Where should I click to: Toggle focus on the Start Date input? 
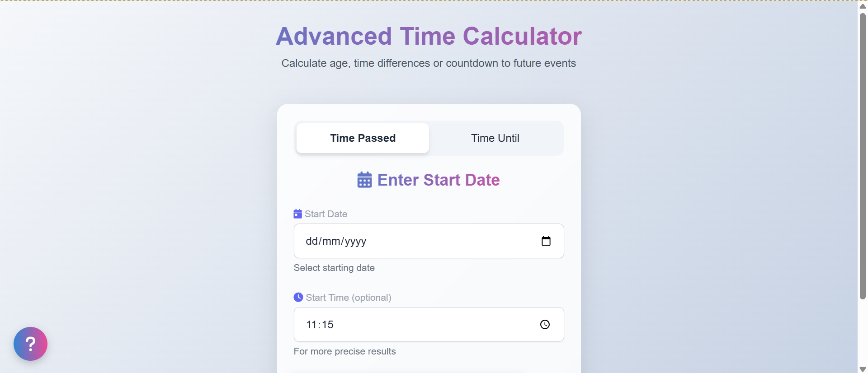[407, 241]
